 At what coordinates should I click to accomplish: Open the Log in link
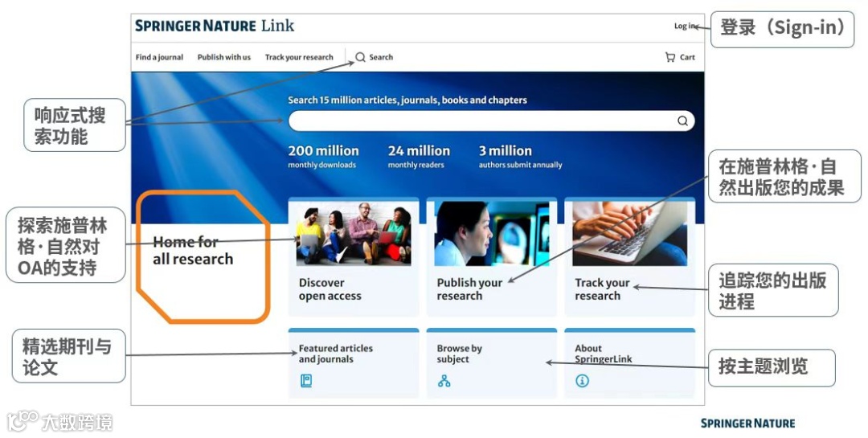685,26
